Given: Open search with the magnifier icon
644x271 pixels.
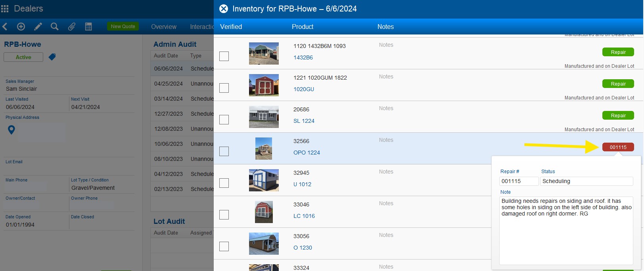Looking at the screenshot, I should [55, 27].
